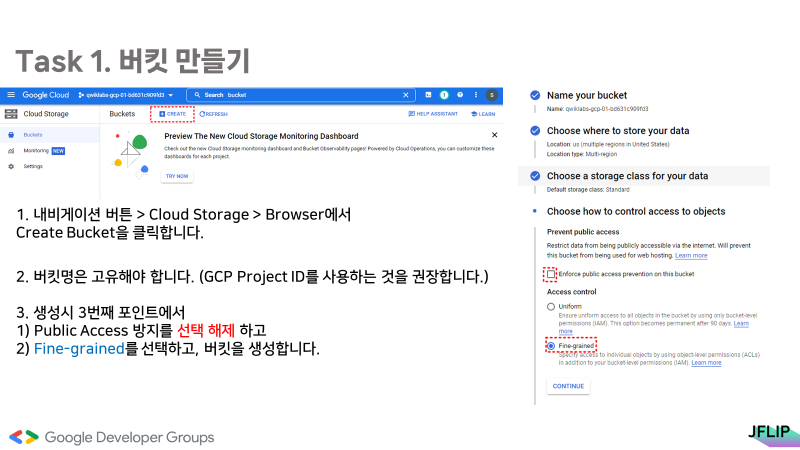Open the hamburger navigation menu
Screen dimensions: 800x450
11,95
